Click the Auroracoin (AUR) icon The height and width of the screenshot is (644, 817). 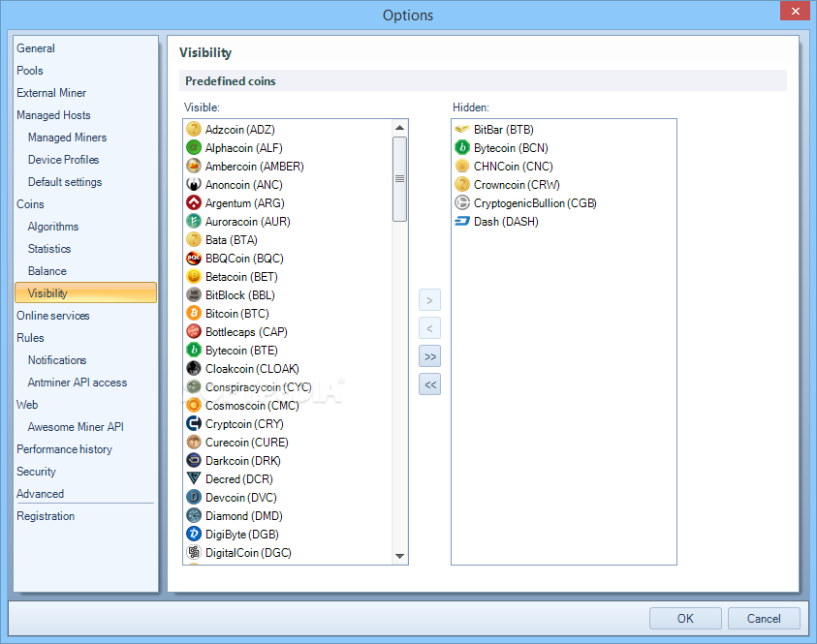click(x=194, y=221)
